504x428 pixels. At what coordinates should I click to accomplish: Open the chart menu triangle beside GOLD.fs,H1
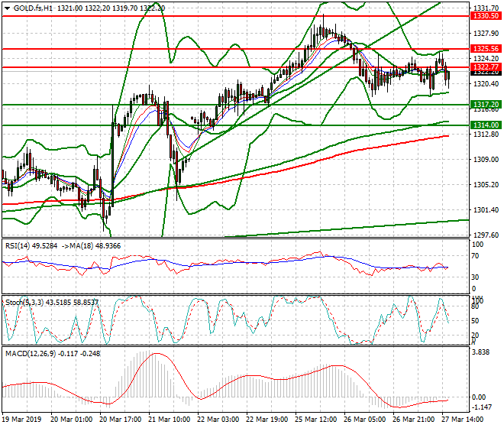pos(7,8)
